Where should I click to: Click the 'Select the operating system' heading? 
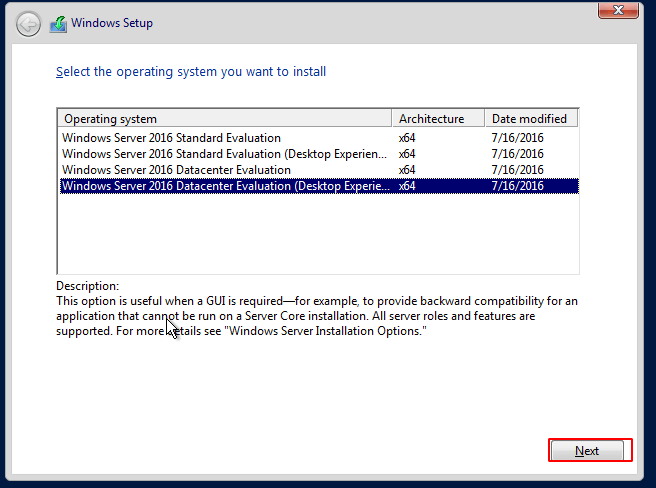191,72
